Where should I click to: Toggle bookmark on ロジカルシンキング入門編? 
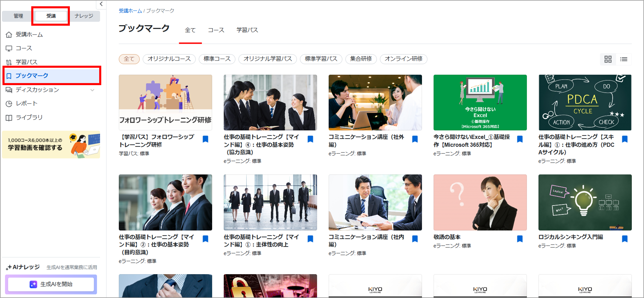click(625, 239)
